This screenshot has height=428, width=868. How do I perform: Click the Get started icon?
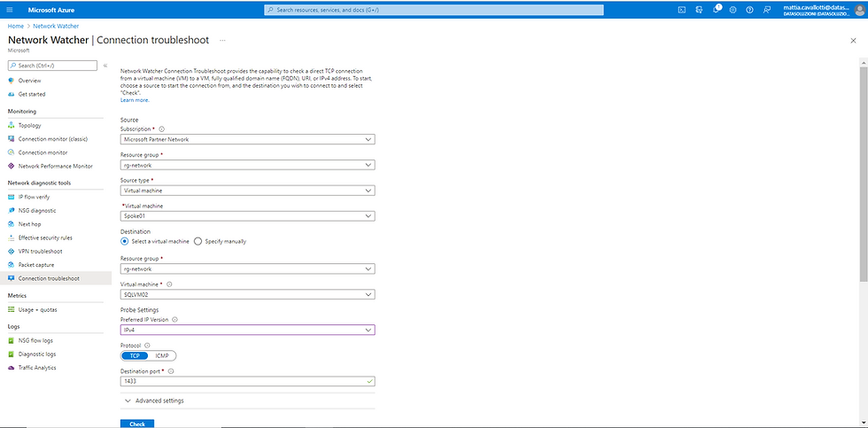[x=11, y=94]
